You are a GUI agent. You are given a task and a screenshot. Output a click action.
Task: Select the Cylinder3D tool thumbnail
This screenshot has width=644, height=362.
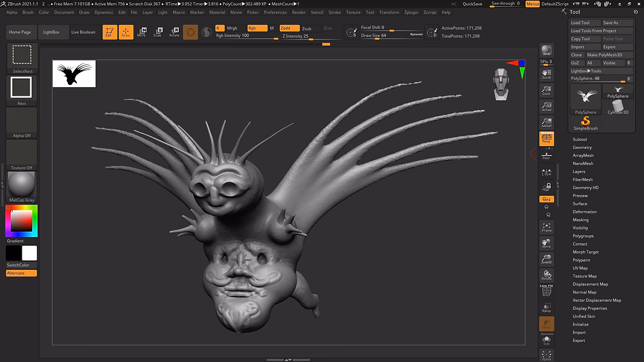[618, 107]
